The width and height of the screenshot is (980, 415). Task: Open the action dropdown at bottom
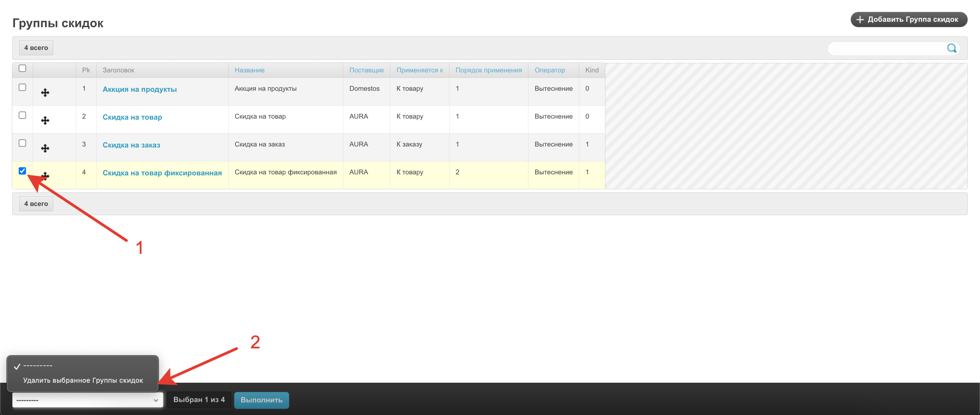pos(87,400)
